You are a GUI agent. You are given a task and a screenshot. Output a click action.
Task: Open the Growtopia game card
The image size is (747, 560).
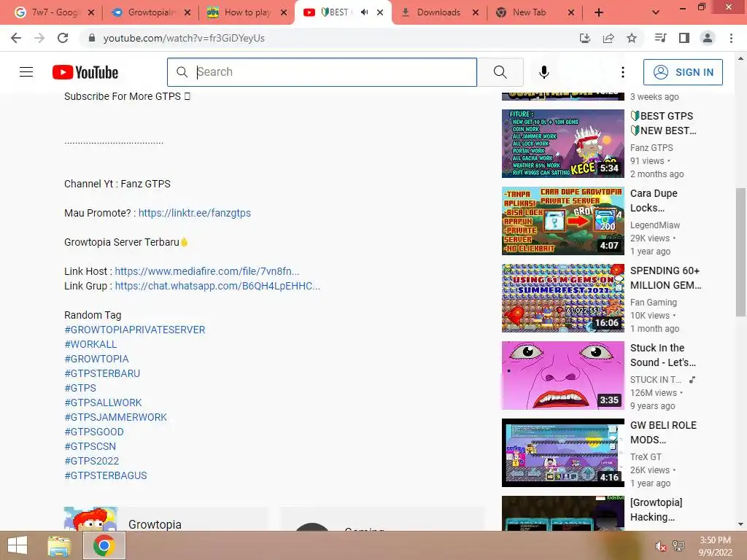166,519
